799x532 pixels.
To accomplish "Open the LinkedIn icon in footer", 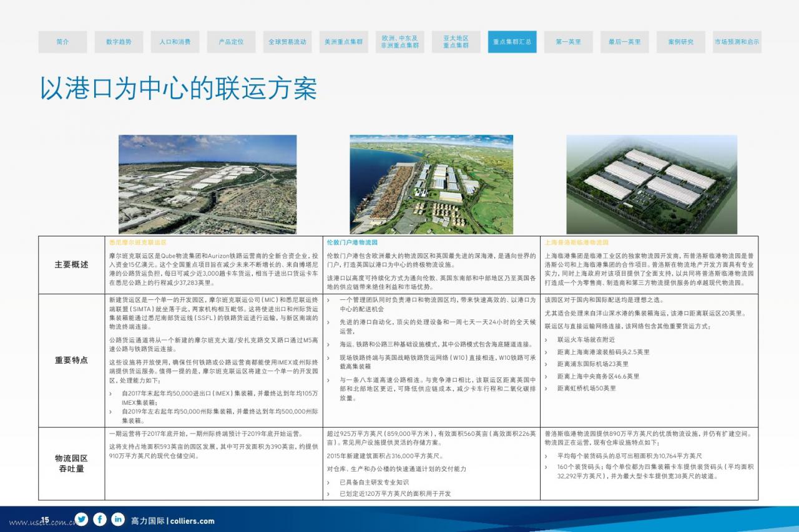I will pos(118,520).
